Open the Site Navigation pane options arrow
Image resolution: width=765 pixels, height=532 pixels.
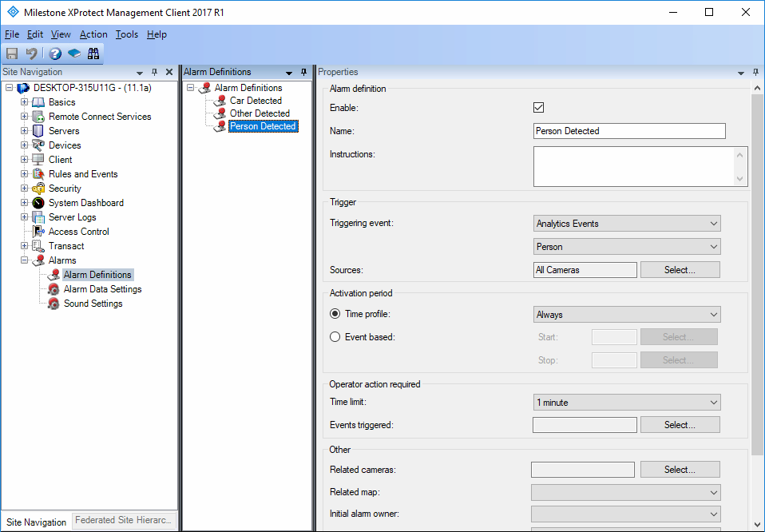pos(140,73)
